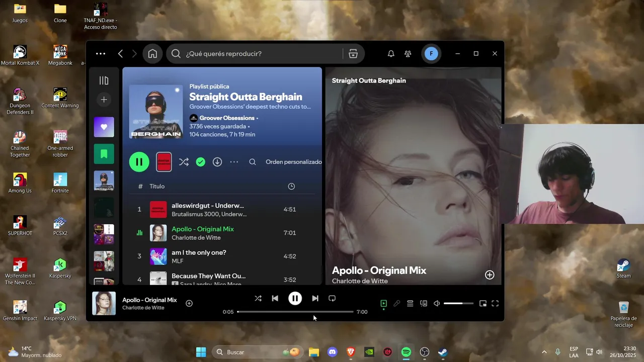Open Brave browser from the taskbar
Viewport: 644px width, 362px height.
tap(351, 352)
